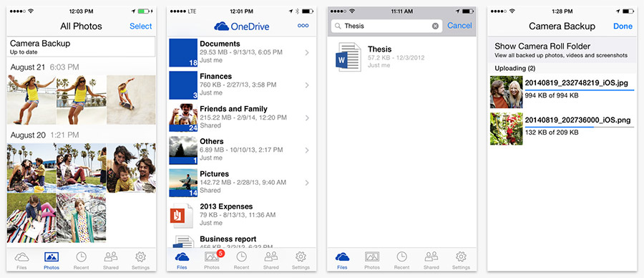This screenshot has width=644, height=278.
Task: Expand Finances folder chevron
Action: tap(307, 85)
